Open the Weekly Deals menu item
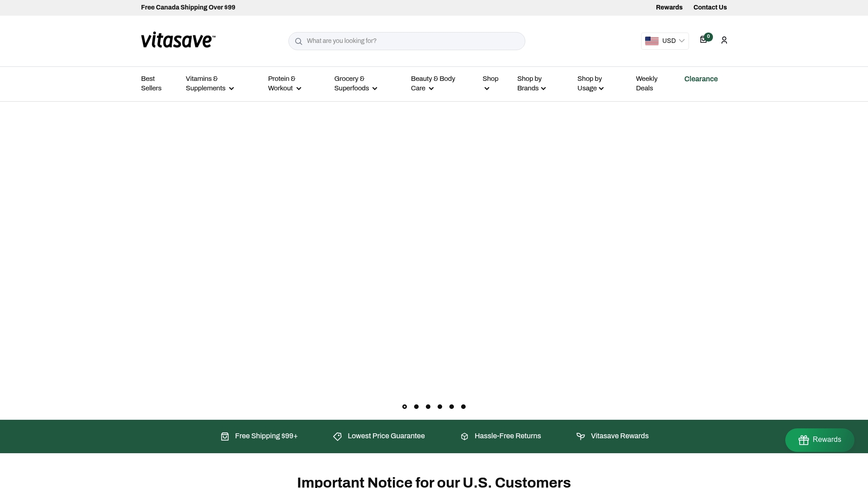 pos(646,84)
